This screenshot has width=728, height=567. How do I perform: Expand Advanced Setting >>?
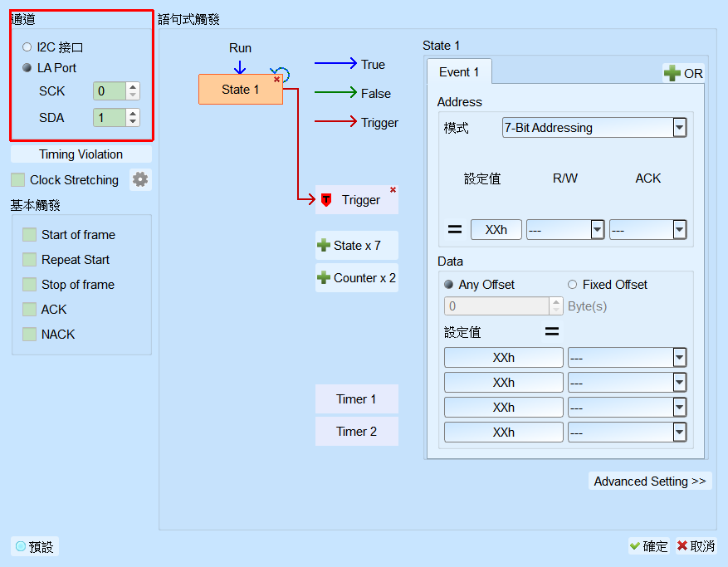pyautogui.click(x=650, y=481)
